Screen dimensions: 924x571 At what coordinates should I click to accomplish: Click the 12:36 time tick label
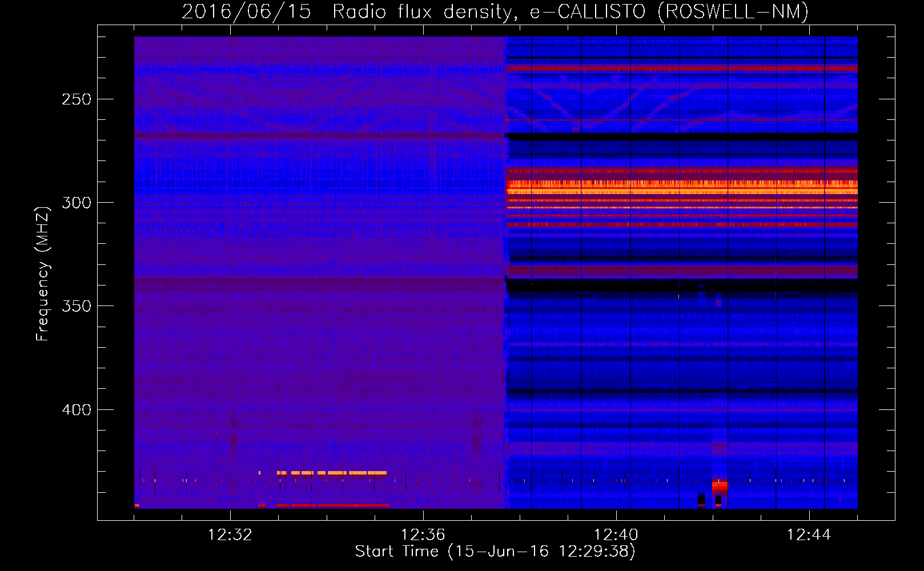click(423, 534)
